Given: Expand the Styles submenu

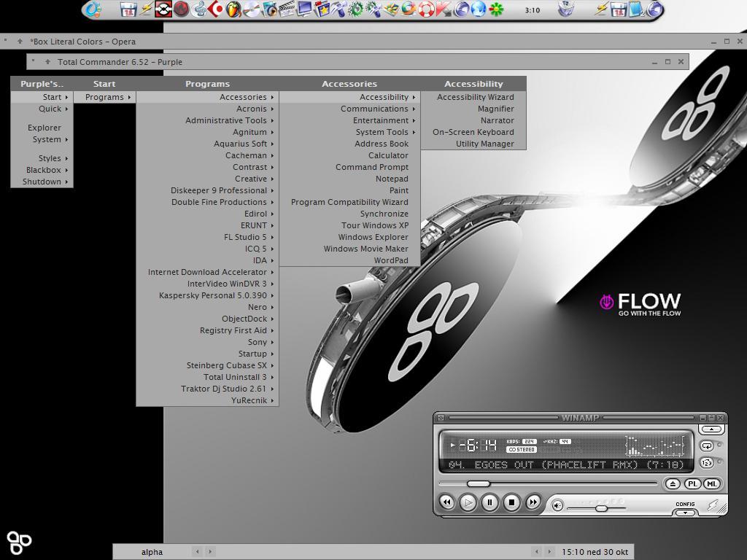Looking at the screenshot, I should click(42, 158).
